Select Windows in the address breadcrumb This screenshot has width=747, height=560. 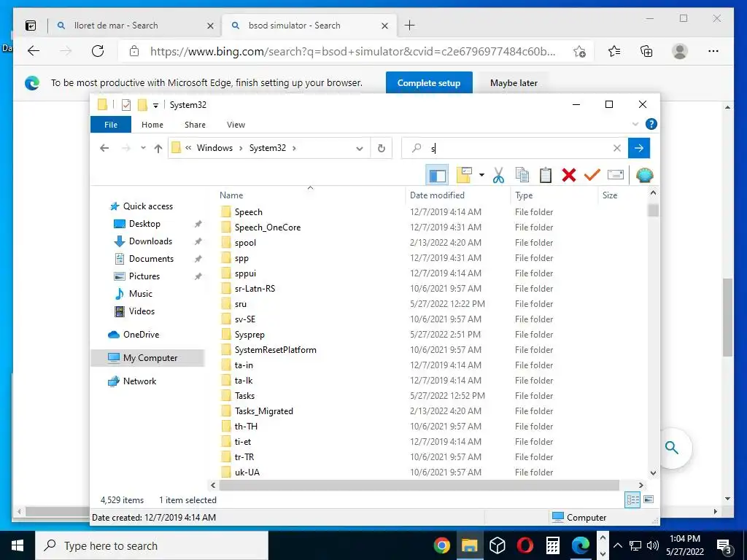coord(215,148)
